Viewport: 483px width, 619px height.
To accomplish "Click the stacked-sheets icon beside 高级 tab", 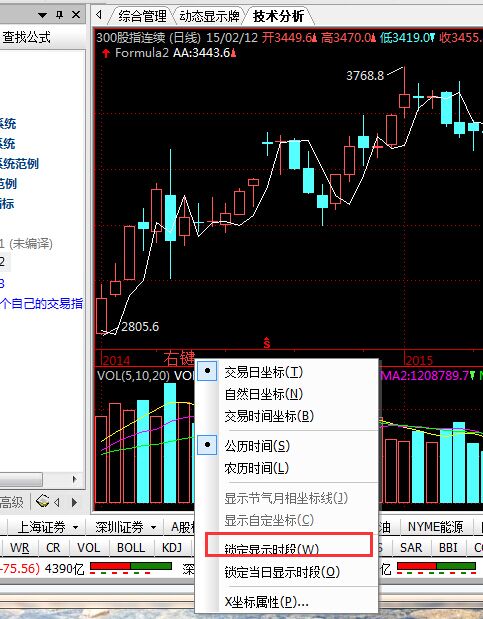I will click(42, 502).
